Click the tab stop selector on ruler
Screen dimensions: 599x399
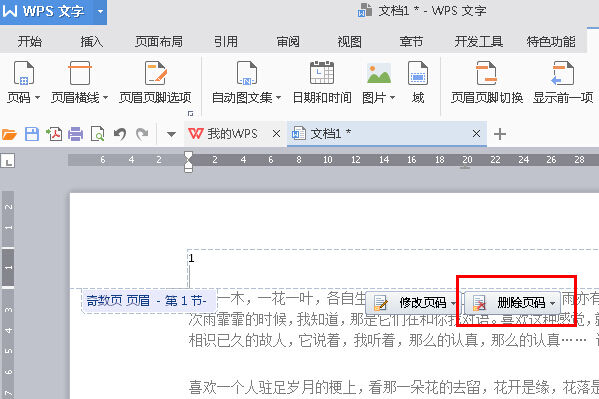pyautogui.click(x=8, y=161)
